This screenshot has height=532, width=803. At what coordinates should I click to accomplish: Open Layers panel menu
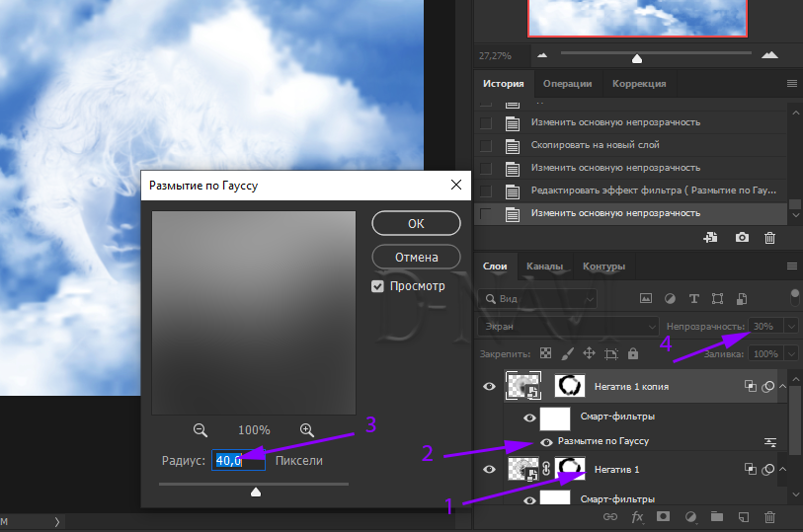792,266
